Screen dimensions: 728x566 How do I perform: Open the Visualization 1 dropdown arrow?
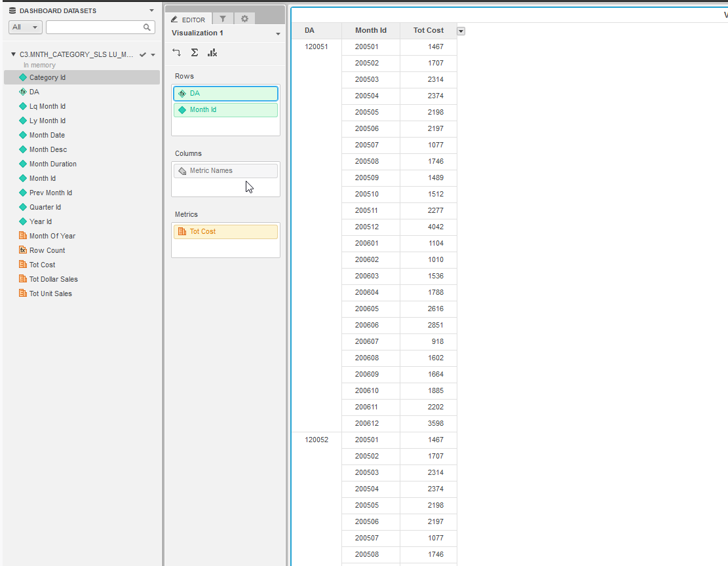click(278, 33)
